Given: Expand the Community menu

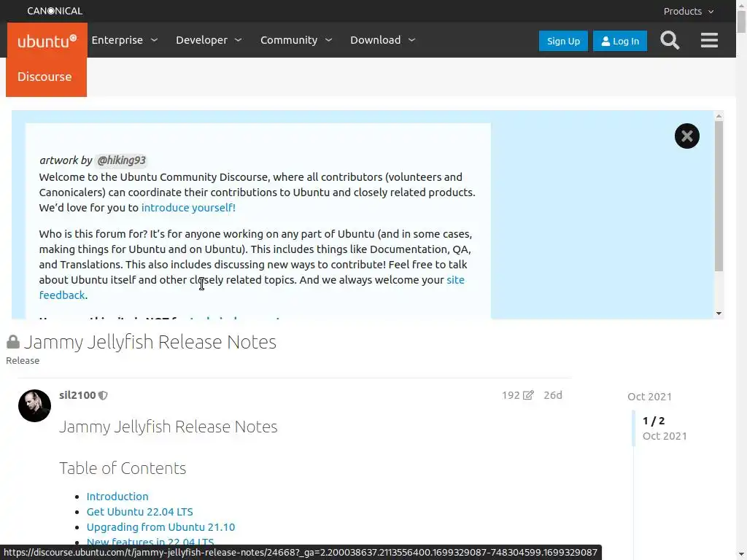Looking at the screenshot, I should [x=296, y=40].
